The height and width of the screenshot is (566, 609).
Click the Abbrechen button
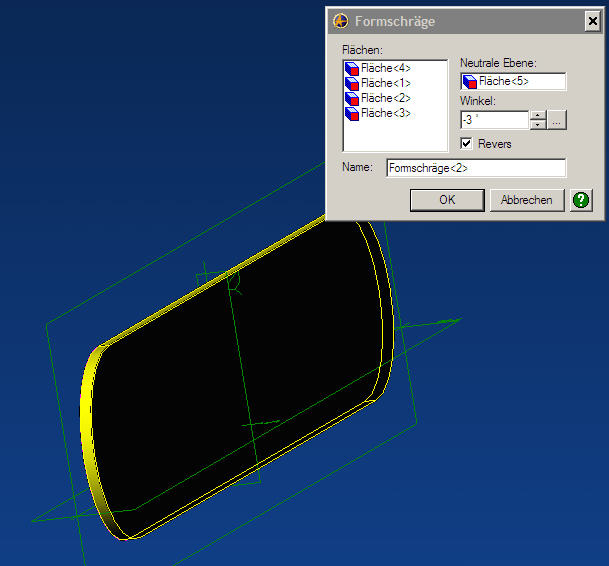(527, 200)
